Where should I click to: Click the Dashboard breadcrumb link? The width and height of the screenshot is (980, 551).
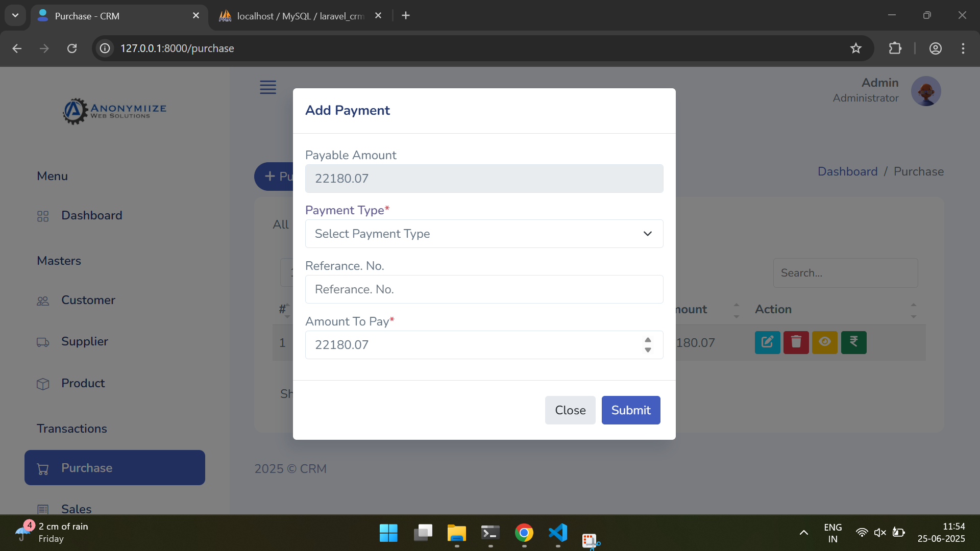pyautogui.click(x=847, y=171)
